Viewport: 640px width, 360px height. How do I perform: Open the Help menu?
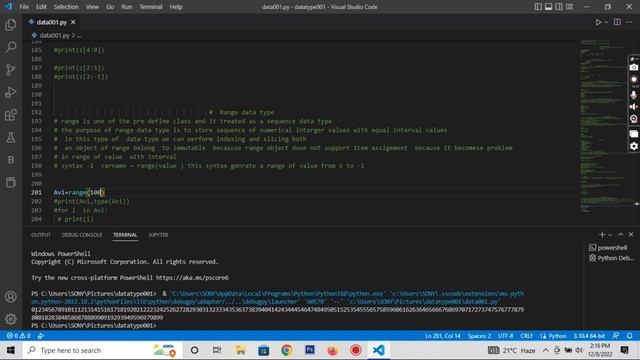point(176,7)
